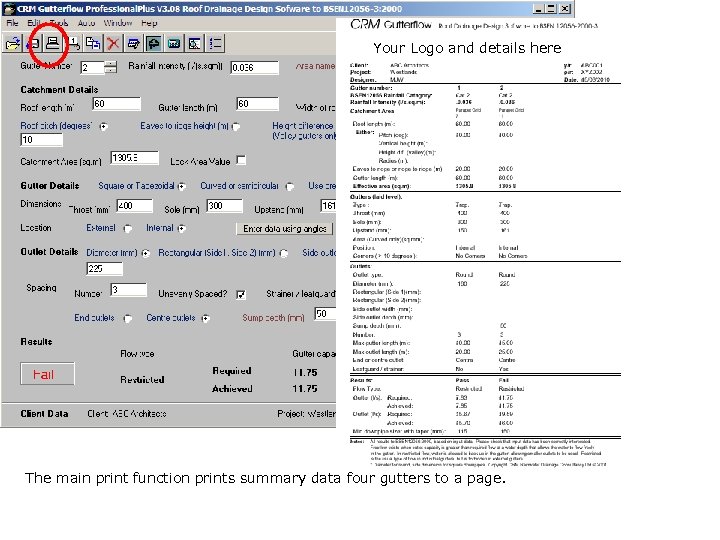Click the edit notes pencil toolbar icon
The height and width of the screenshot is (540, 720).
pos(133,44)
